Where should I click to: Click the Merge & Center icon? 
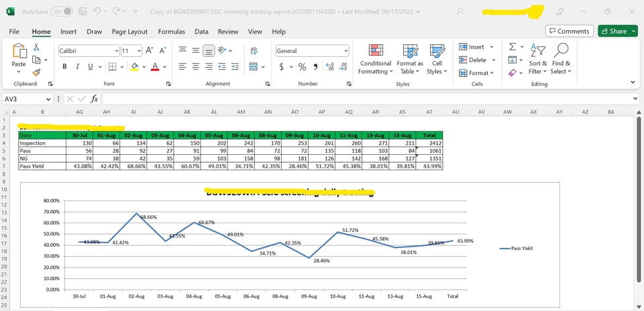click(x=254, y=66)
